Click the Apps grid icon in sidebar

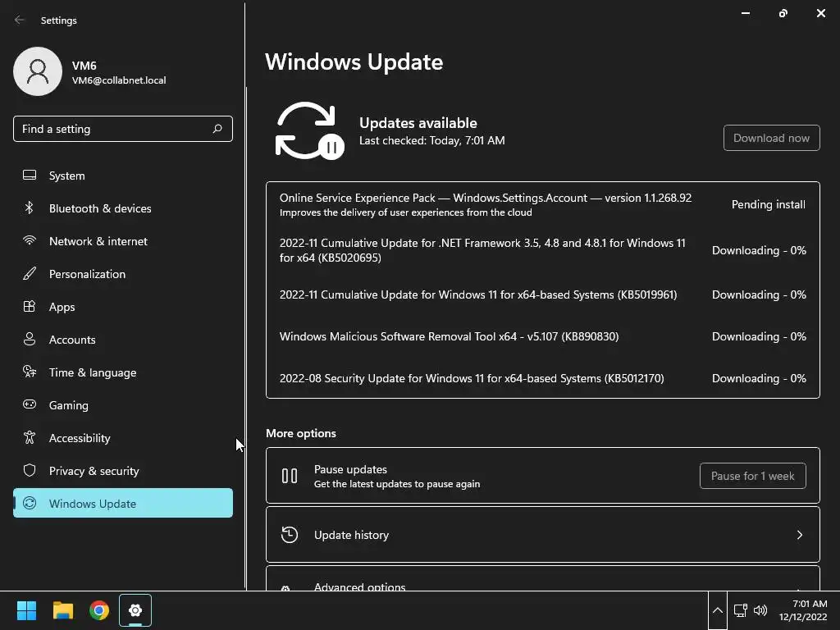[x=30, y=307]
